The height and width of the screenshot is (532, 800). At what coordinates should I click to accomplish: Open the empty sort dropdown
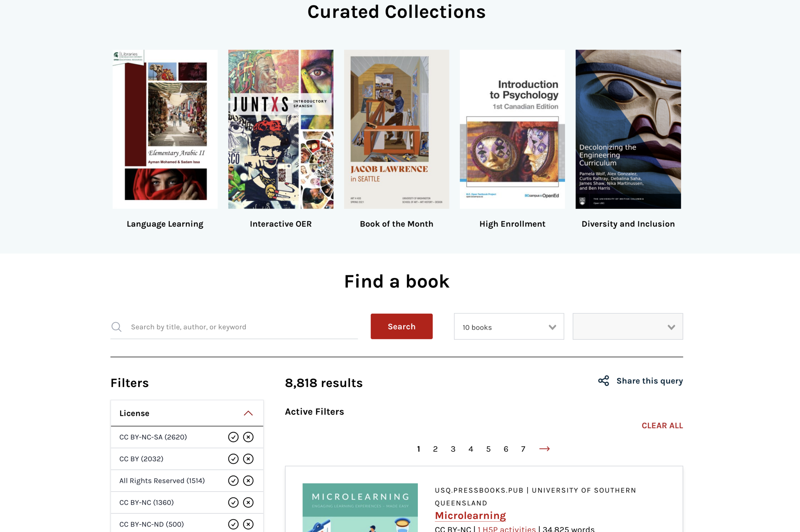pos(627,326)
